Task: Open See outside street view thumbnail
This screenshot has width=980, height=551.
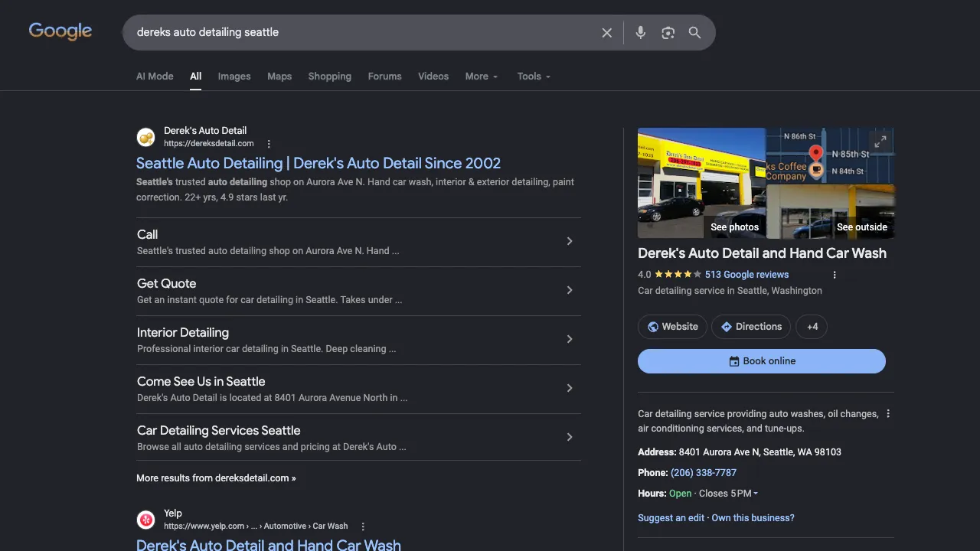Action: coord(831,212)
